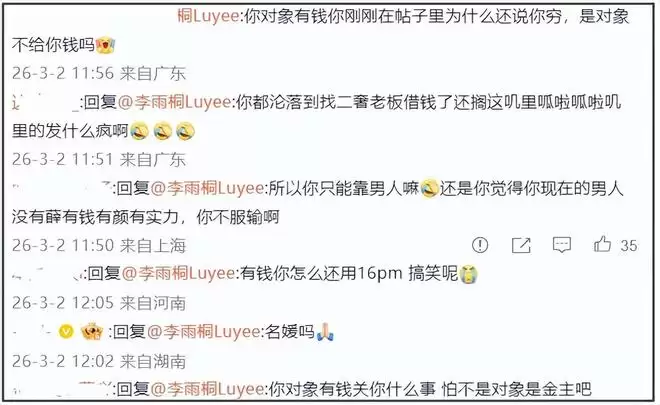
Task: Click timestamp 26-3-2 12:02 来自湖南
Action: tap(99, 361)
